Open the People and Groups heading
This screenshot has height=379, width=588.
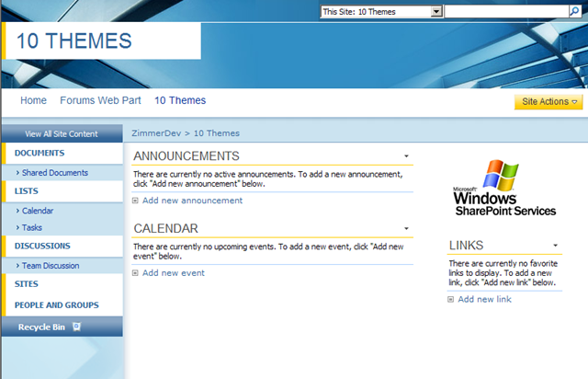point(56,305)
